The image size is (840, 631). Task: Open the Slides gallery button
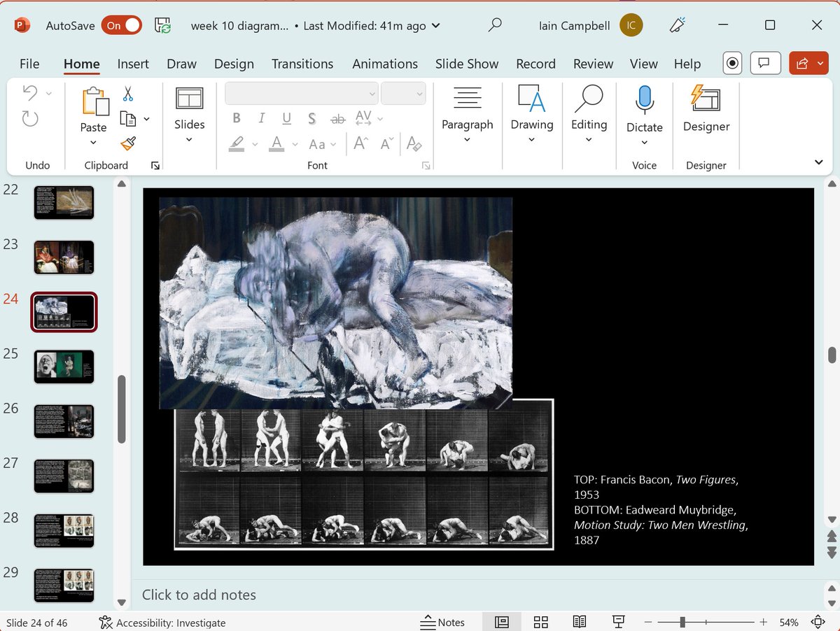point(190,115)
